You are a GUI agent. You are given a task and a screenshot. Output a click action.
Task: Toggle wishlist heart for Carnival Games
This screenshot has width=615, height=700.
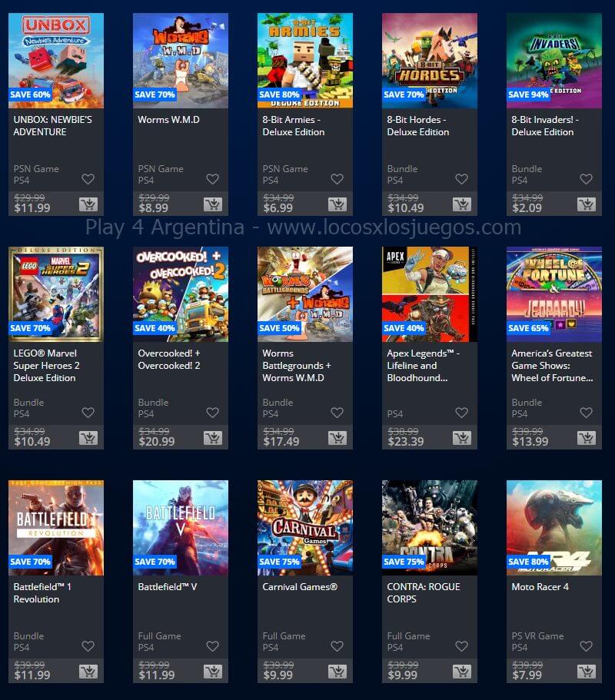coord(337,646)
